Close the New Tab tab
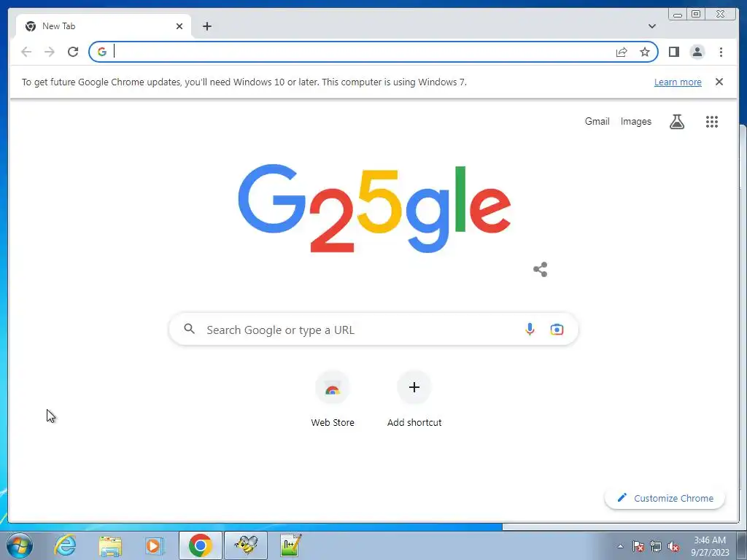The height and width of the screenshot is (560, 747). pos(179,26)
